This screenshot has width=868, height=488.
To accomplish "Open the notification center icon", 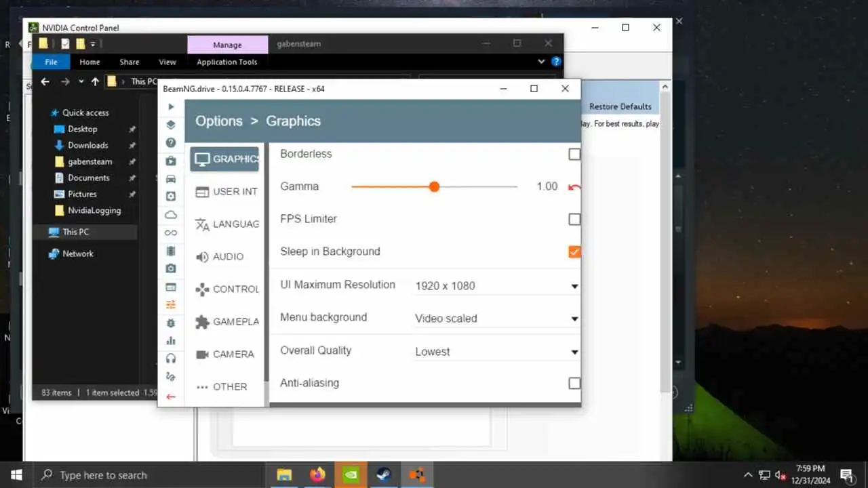I will point(846,475).
